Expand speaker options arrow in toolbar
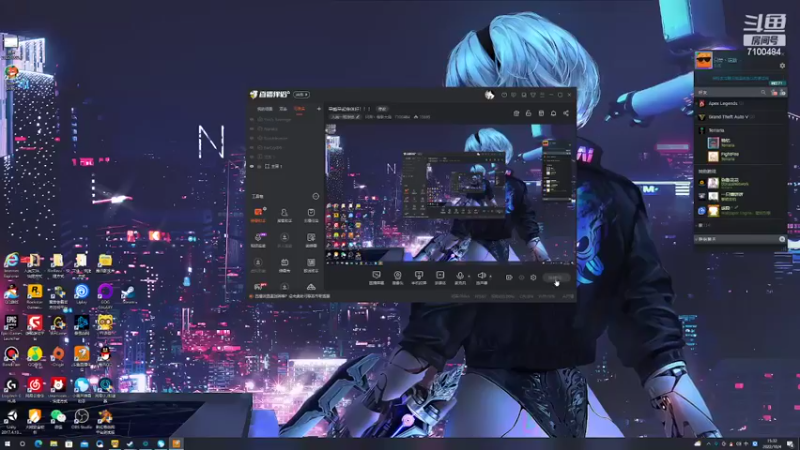 (x=491, y=277)
